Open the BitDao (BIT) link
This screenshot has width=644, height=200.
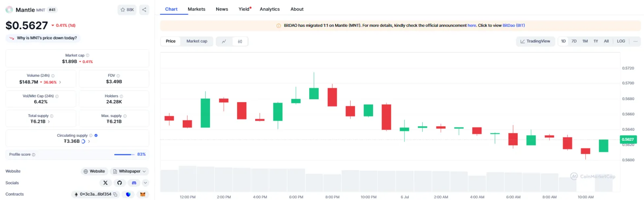coord(514,25)
